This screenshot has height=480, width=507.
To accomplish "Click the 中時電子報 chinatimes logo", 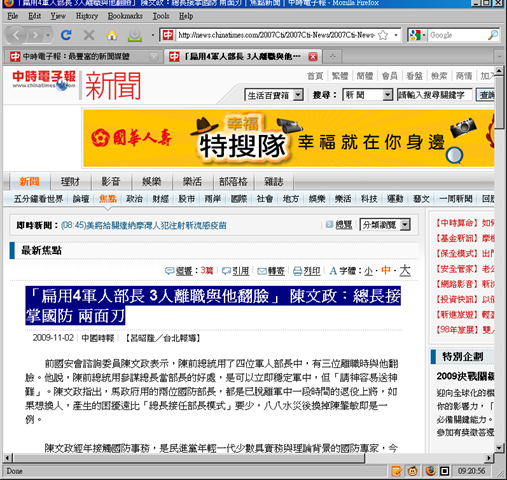I will 44,81.
